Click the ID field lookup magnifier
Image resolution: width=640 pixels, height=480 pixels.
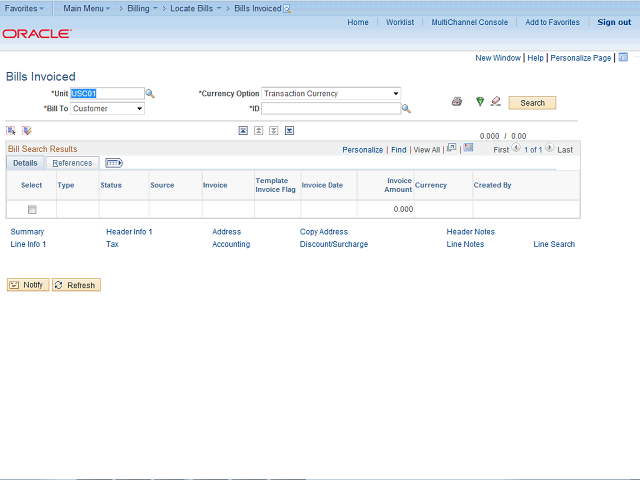pos(407,109)
